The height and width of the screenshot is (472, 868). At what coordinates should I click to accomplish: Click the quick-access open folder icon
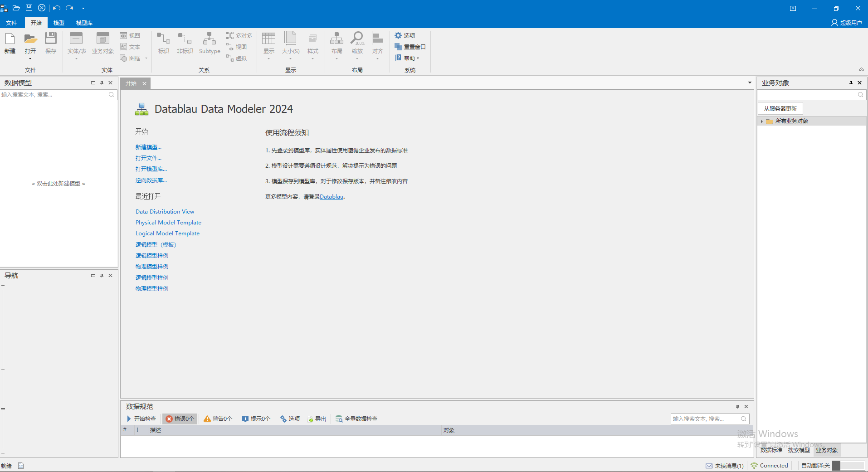(16, 8)
